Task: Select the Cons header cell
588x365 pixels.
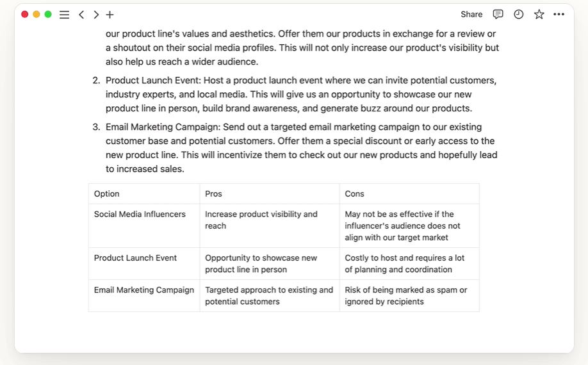Action: click(409, 194)
